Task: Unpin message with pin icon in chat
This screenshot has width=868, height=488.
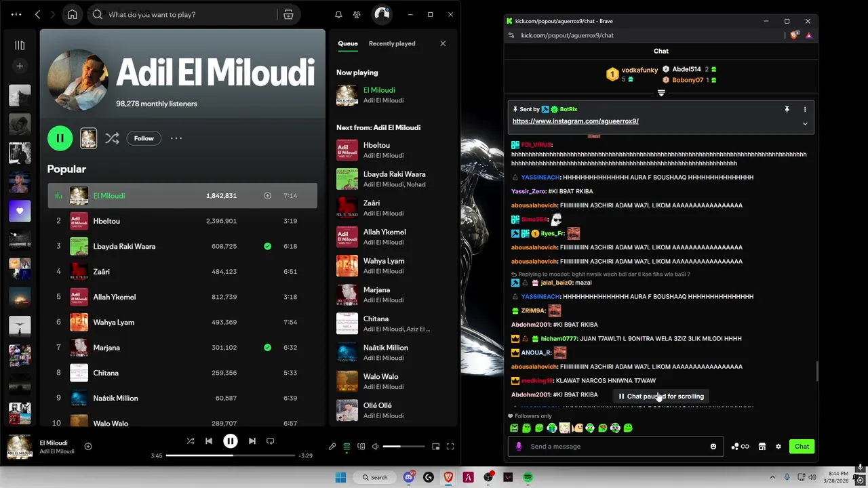Action: pos(787,109)
